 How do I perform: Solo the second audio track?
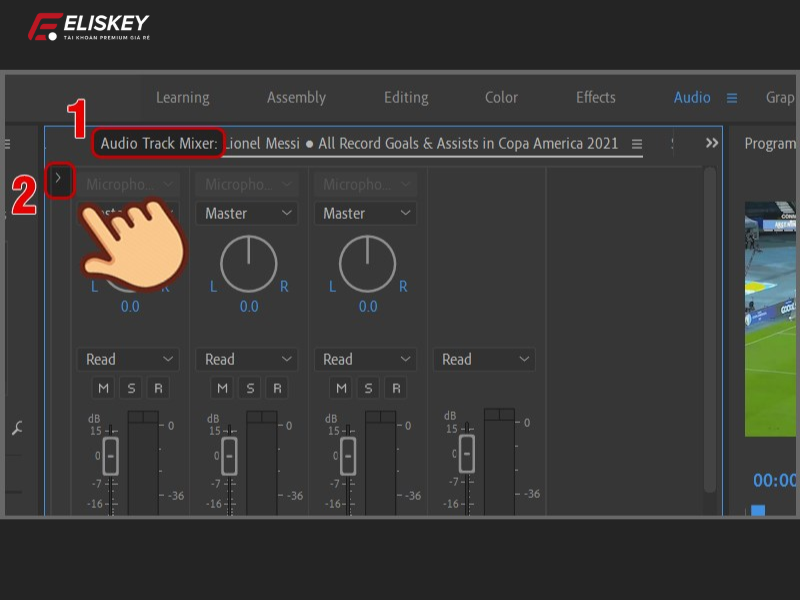pyautogui.click(x=250, y=388)
